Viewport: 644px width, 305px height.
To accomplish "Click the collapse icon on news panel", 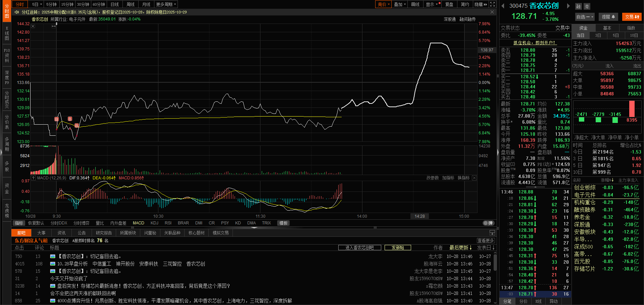I will (x=492, y=233).
